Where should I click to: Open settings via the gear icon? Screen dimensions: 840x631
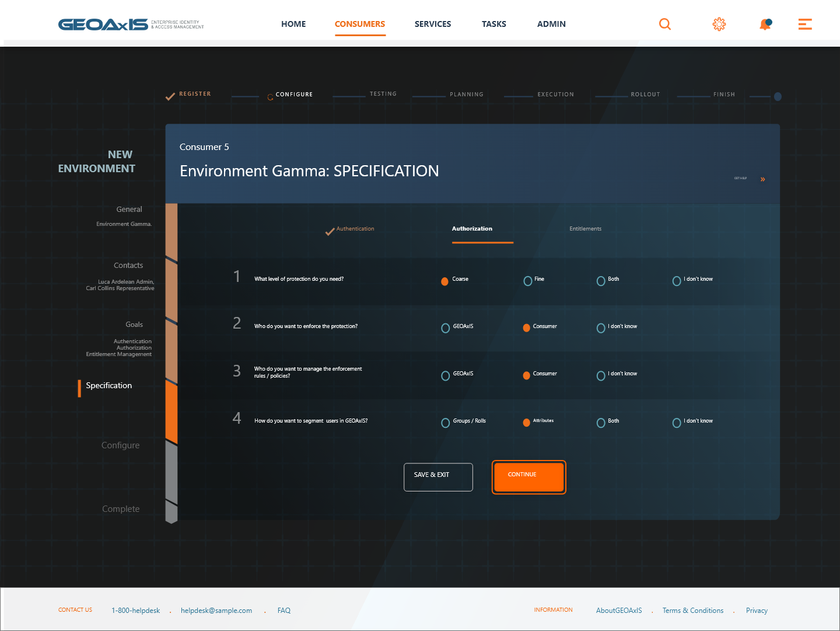coord(719,24)
